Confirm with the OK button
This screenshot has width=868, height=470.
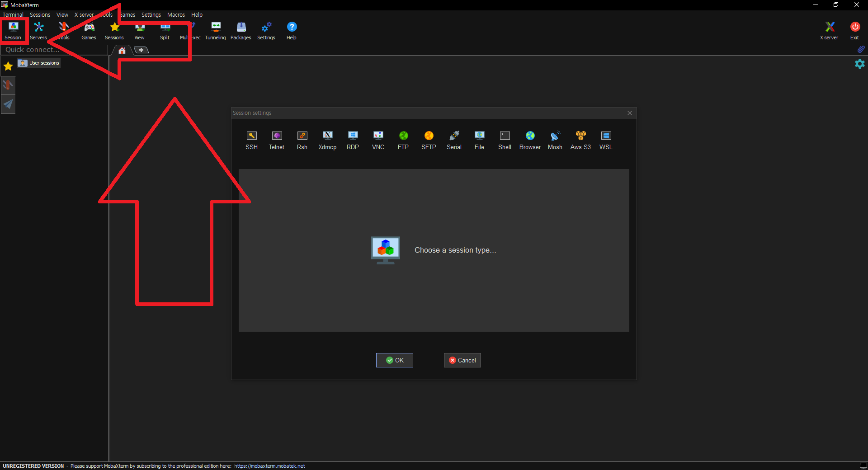coord(395,360)
